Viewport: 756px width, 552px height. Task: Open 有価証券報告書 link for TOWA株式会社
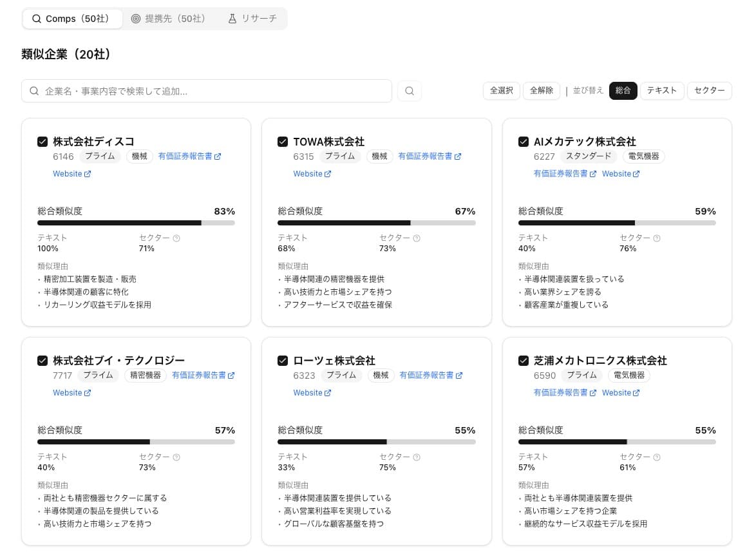click(430, 157)
